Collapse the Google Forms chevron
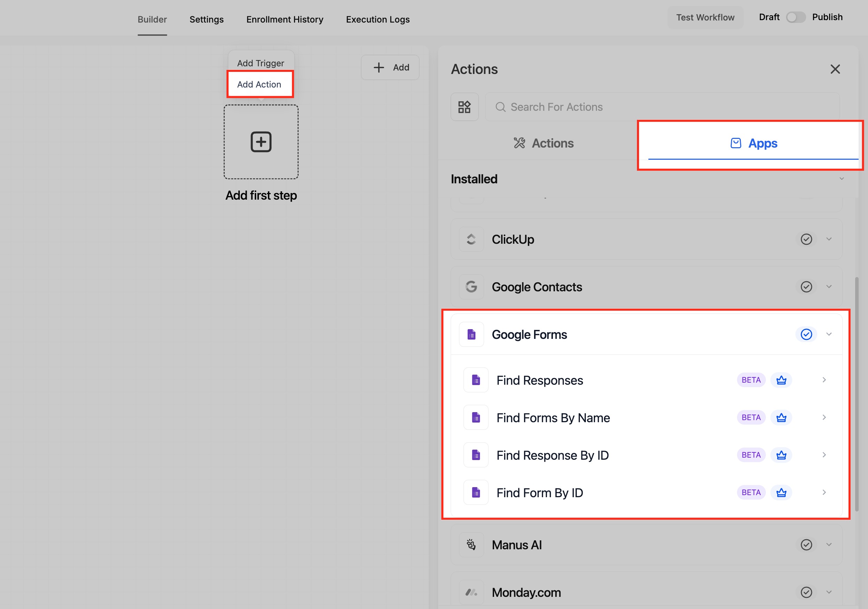Screen dimensions: 868x609 (x=829, y=334)
